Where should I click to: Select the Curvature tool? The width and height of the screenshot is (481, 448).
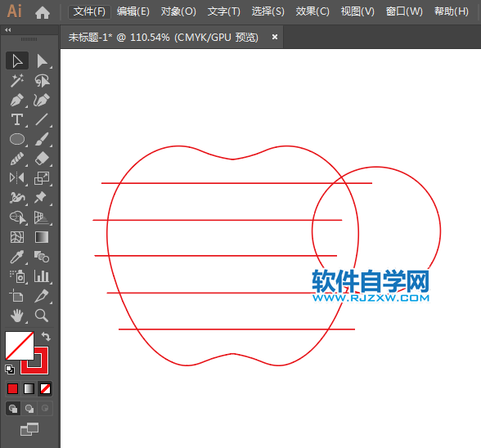[x=42, y=100]
